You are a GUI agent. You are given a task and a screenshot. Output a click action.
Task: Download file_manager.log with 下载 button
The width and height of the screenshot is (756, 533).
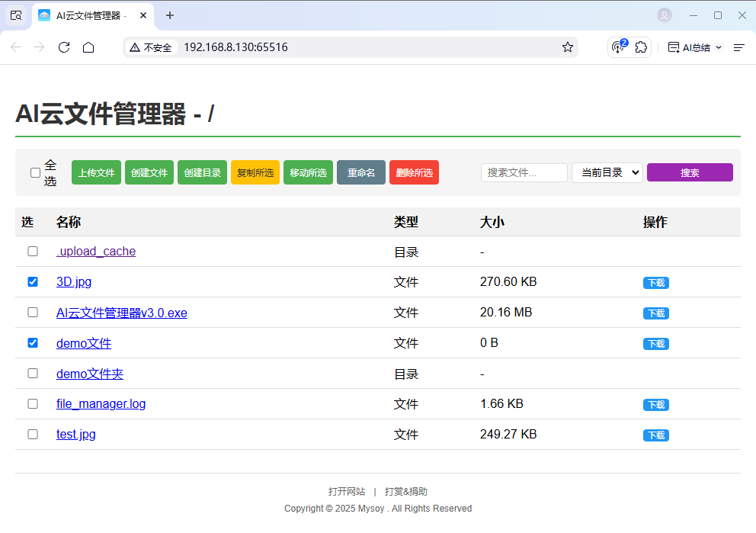[655, 405]
